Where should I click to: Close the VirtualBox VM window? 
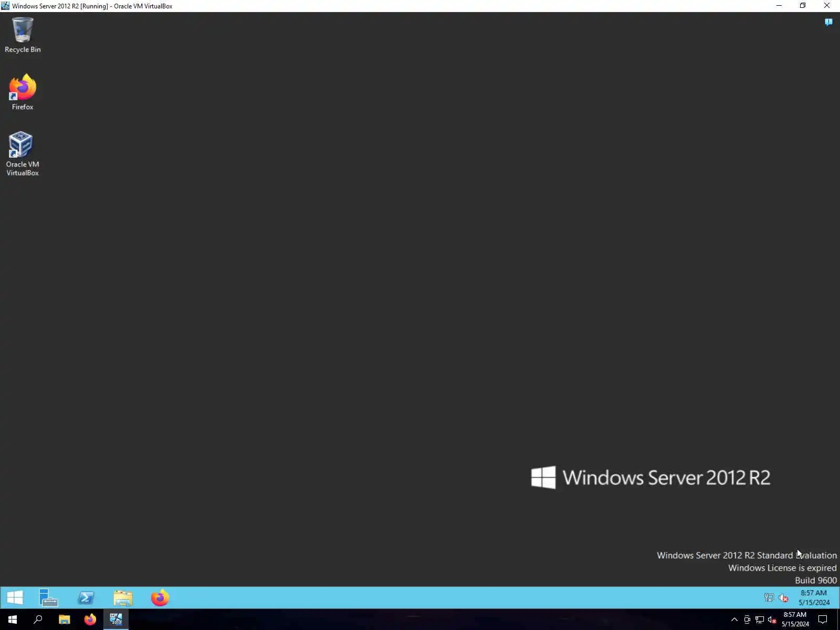tap(827, 6)
